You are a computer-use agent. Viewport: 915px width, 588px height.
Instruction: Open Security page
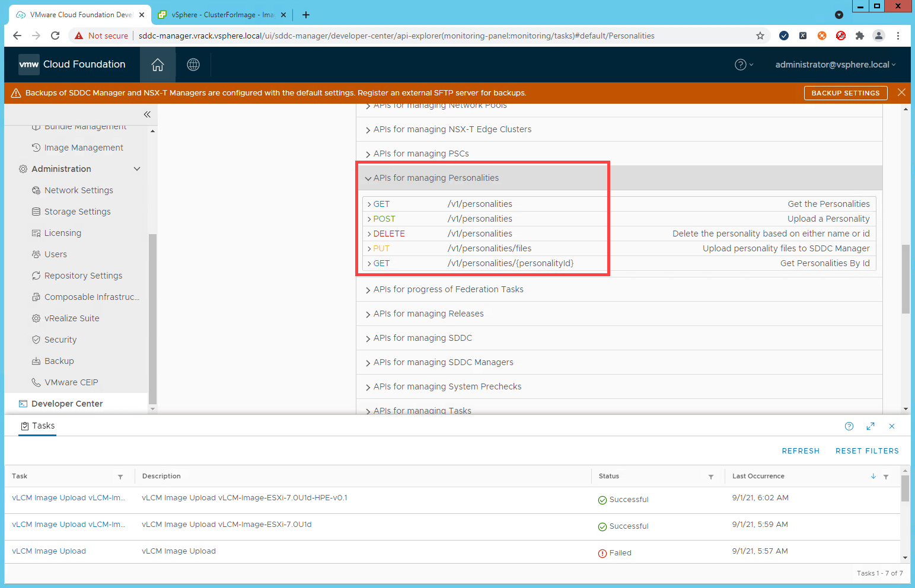(x=60, y=340)
